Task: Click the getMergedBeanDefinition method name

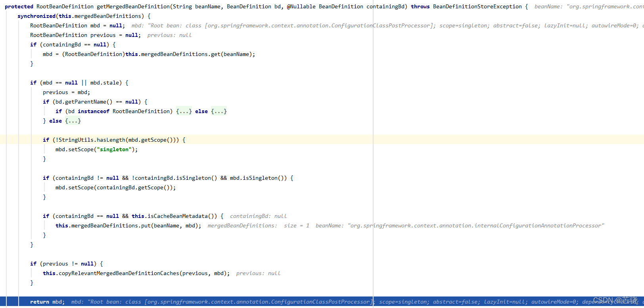Action: point(133,7)
